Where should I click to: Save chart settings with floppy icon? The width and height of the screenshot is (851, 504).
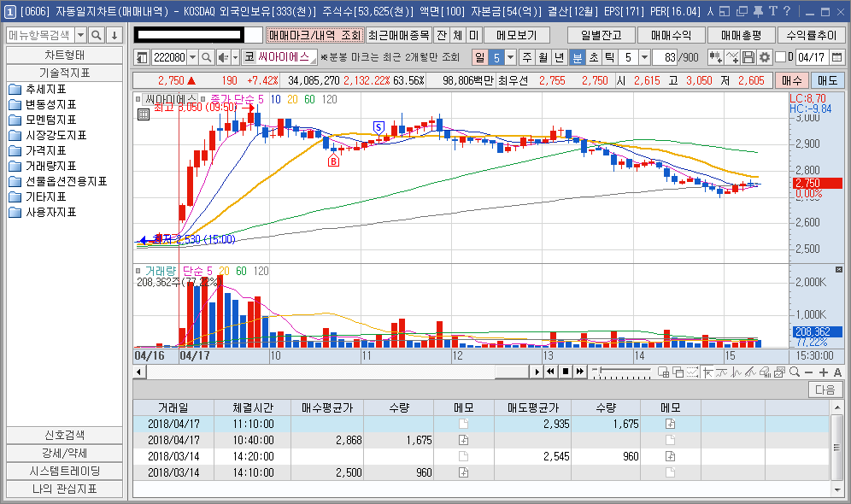click(748, 57)
